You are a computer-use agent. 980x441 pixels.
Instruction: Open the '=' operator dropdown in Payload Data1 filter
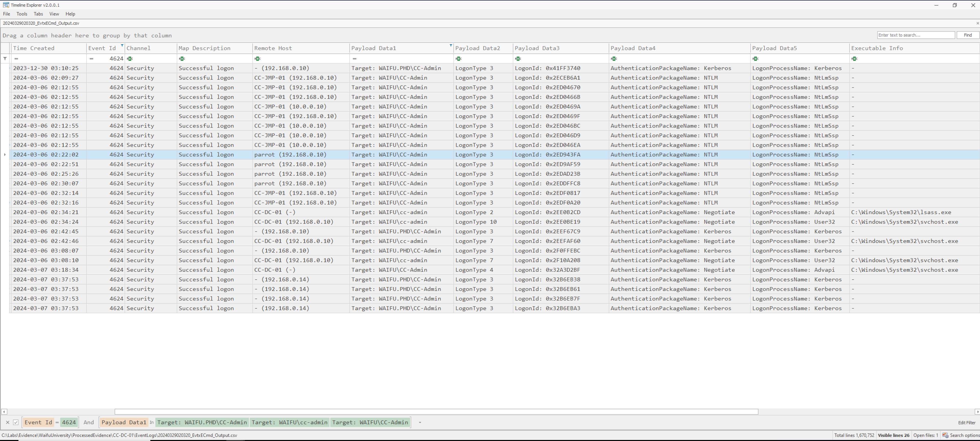pyautogui.click(x=354, y=58)
